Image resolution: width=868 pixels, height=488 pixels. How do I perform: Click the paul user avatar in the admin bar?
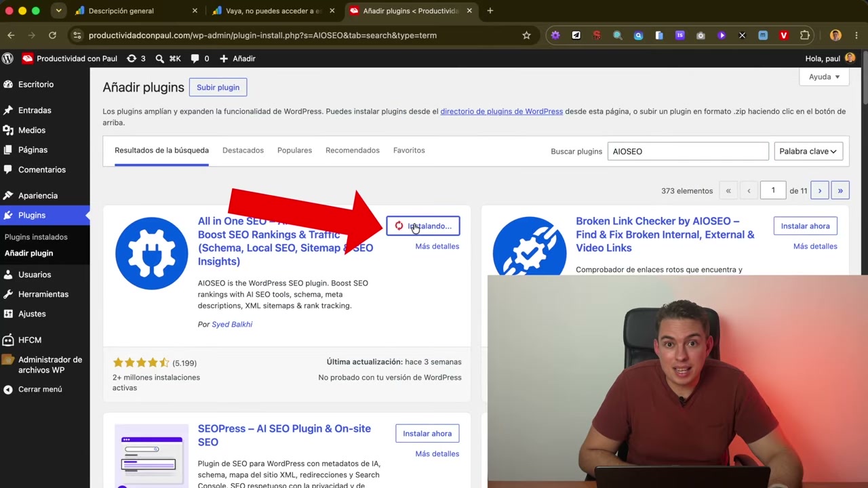850,58
